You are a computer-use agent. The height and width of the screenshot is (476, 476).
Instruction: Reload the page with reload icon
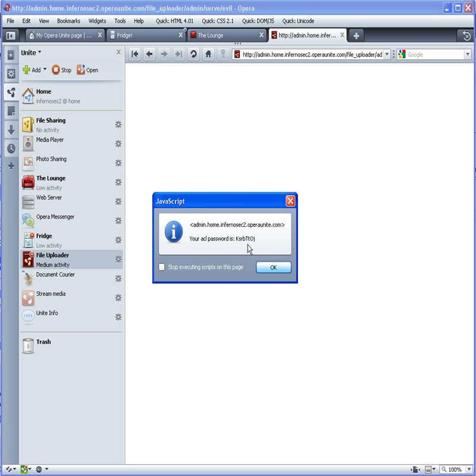point(193,54)
